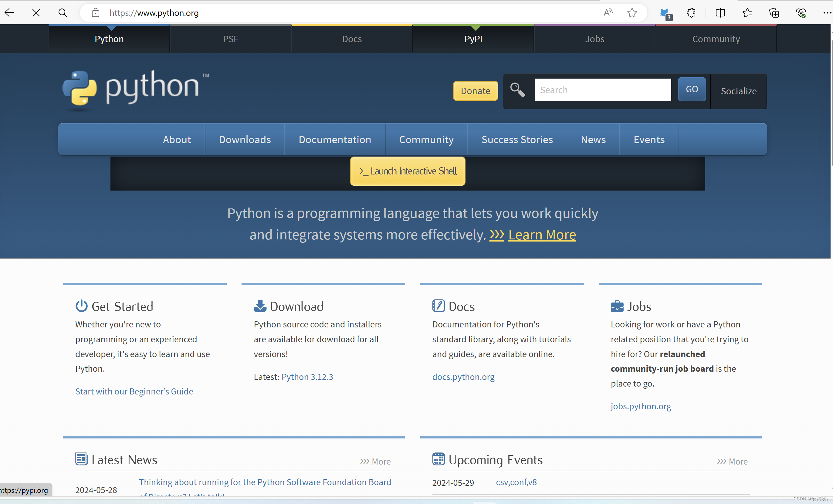
Task: Launch Interactive Shell button
Action: coord(408,171)
